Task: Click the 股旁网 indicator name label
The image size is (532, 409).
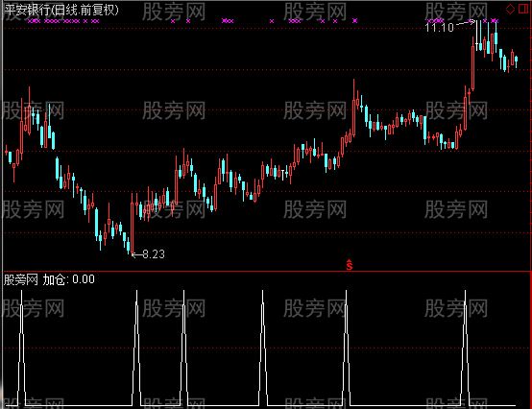Action: click(x=21, y=279)
